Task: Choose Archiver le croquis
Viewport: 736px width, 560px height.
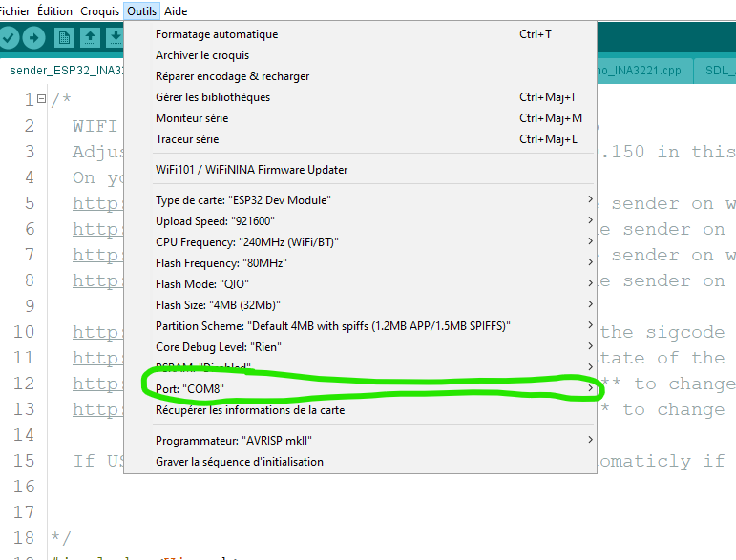Action: tap(360, 55)
